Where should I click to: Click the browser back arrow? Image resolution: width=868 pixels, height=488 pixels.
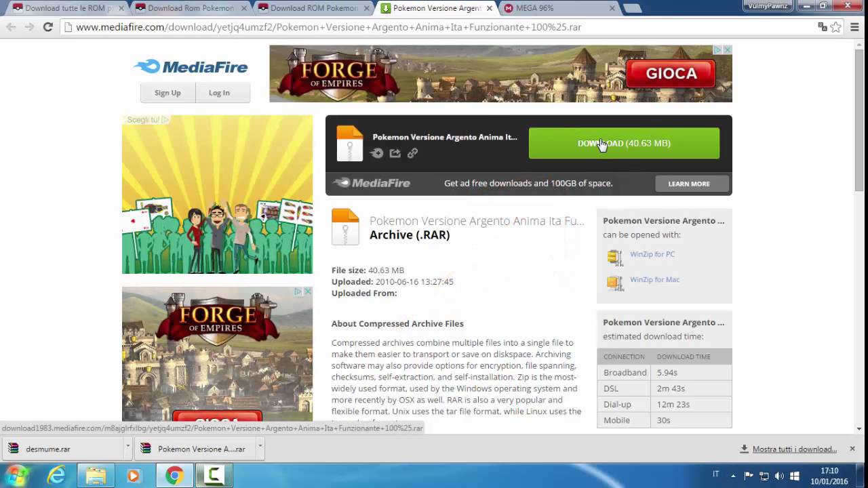click(x=11, y=27)
